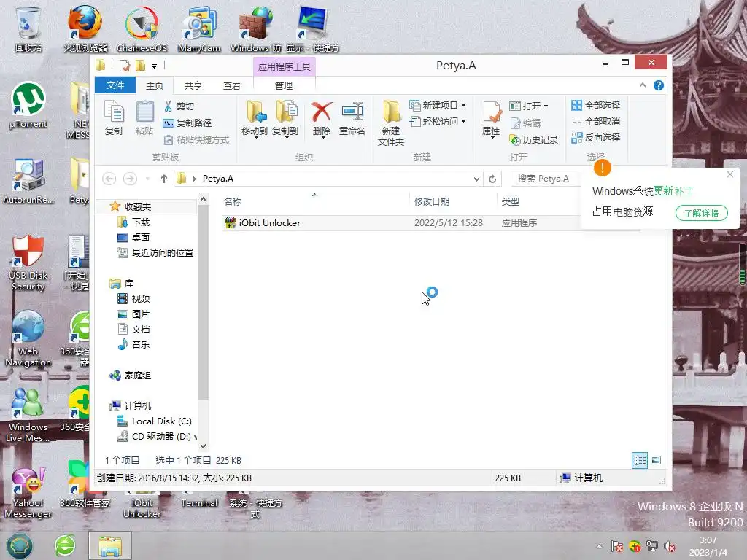Click the Internet Explorer taskbar icon
The width and height of the screenshot is (747, 560).
click(65, 545)
